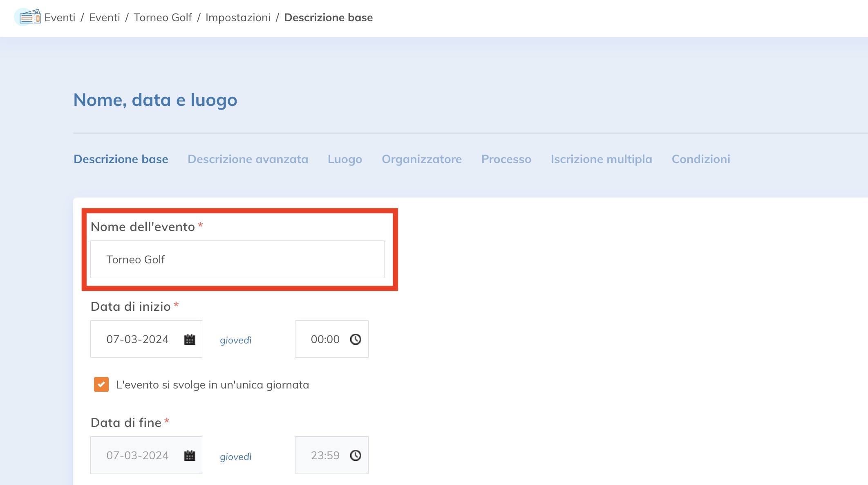Click the calendar icon next to Data di fine
Viewport: 868px width, 485px height.
click(189, 455)
